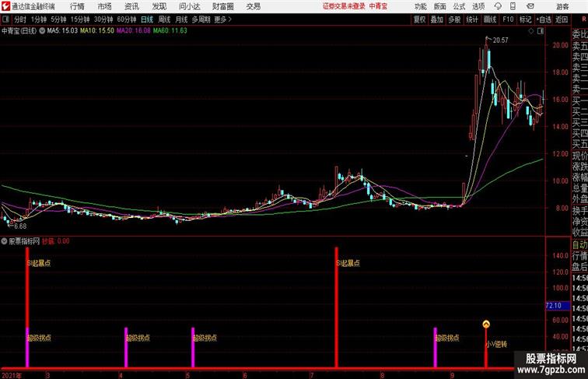Click the 小V逆转 signal label
The image size is (588, 379).
click(x=496, y=344)
